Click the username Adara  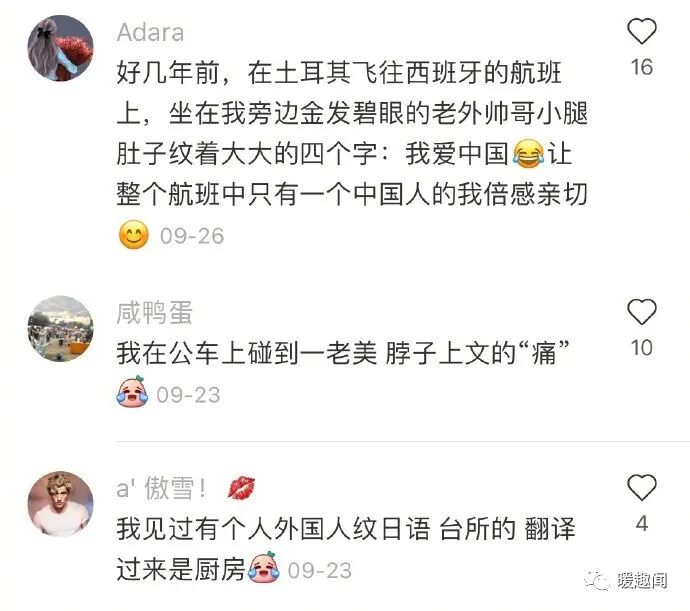[x=150, y=33]
